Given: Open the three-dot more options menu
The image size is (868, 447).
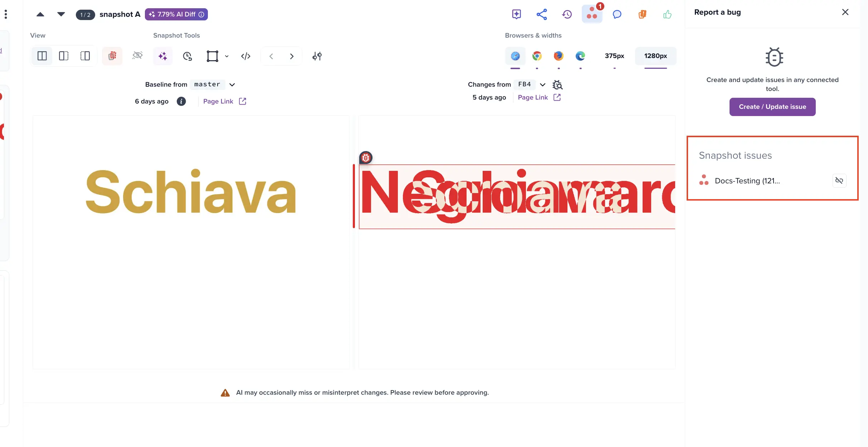Looking at the screenshot, I should 6,14.
